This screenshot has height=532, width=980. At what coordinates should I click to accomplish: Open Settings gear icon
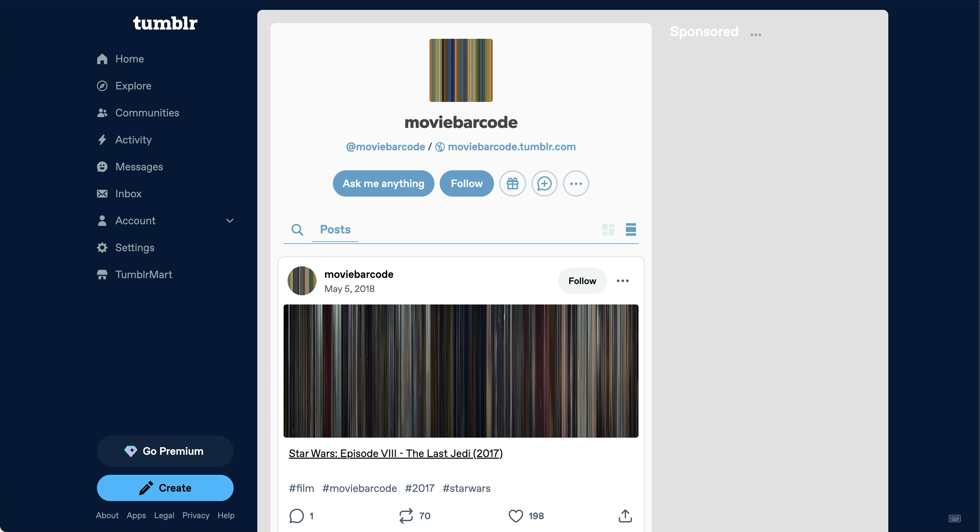coord(102,248)
